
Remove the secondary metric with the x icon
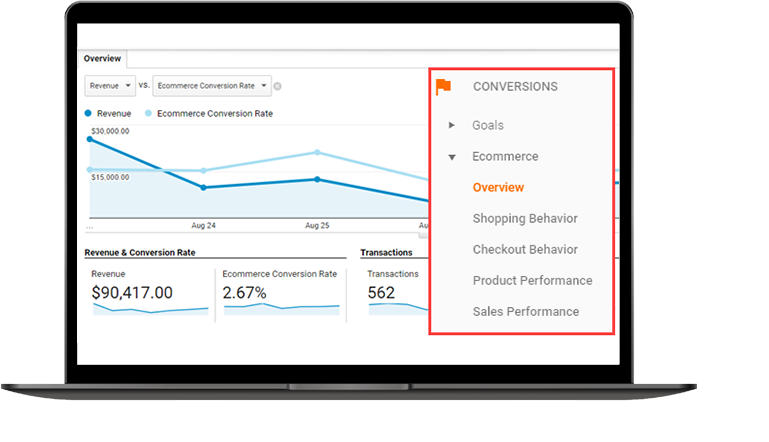(x=278, y=86)
